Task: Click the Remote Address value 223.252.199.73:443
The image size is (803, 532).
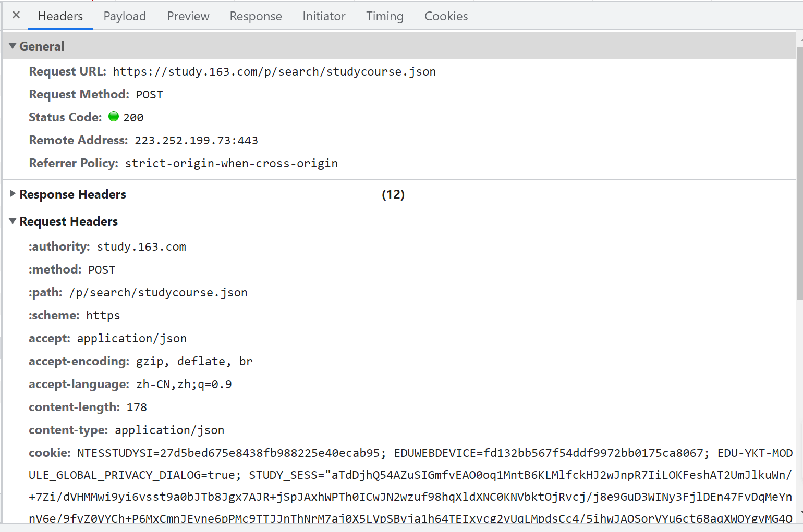Action: (196, 141)
